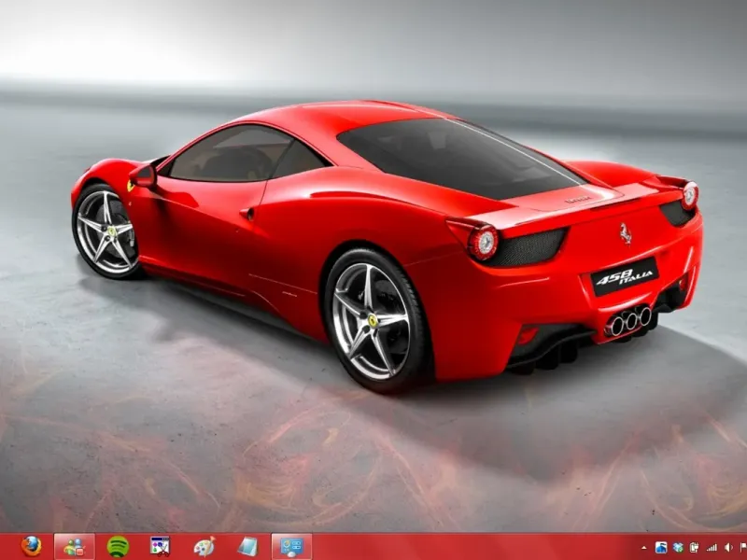747x560 pixels.
Task: Open the power plug tray icon
Action: (695, 547)
